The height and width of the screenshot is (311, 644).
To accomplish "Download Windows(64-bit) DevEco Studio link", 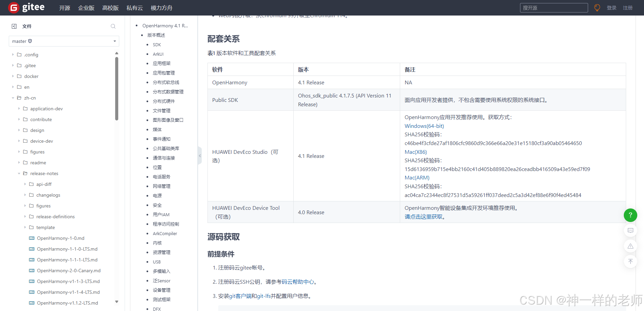I will 424,126.
